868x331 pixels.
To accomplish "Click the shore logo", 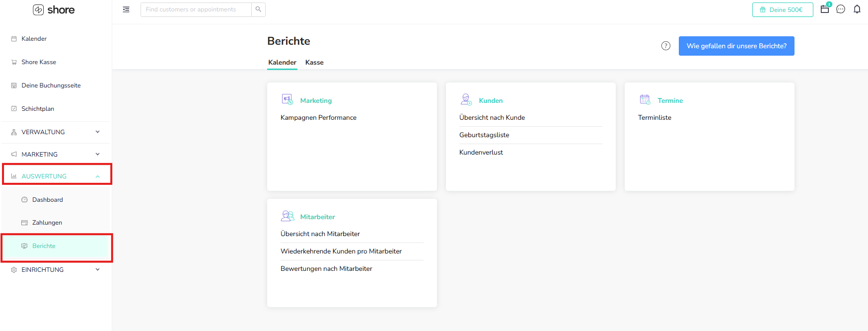I will point(54,10).
